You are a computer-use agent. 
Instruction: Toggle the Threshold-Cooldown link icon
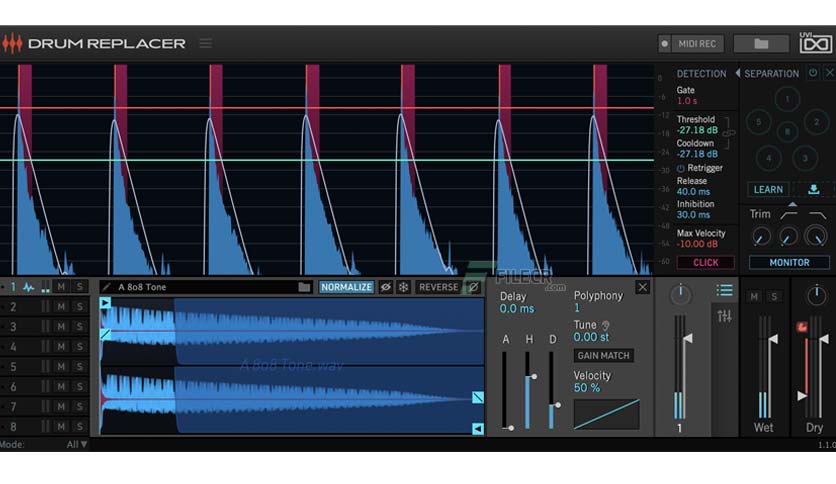pyautogui.click(x=729, y=132)
